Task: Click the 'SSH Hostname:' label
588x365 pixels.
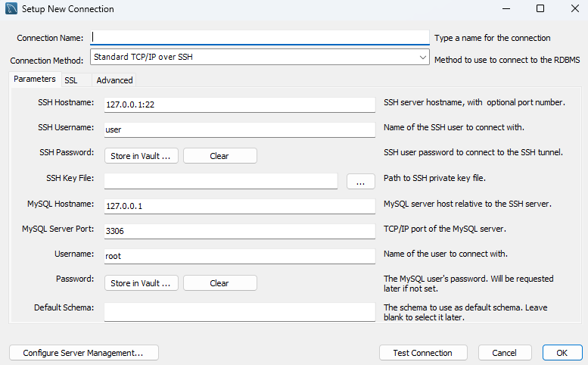Action: pyautogui.click(x=66, y=102)
